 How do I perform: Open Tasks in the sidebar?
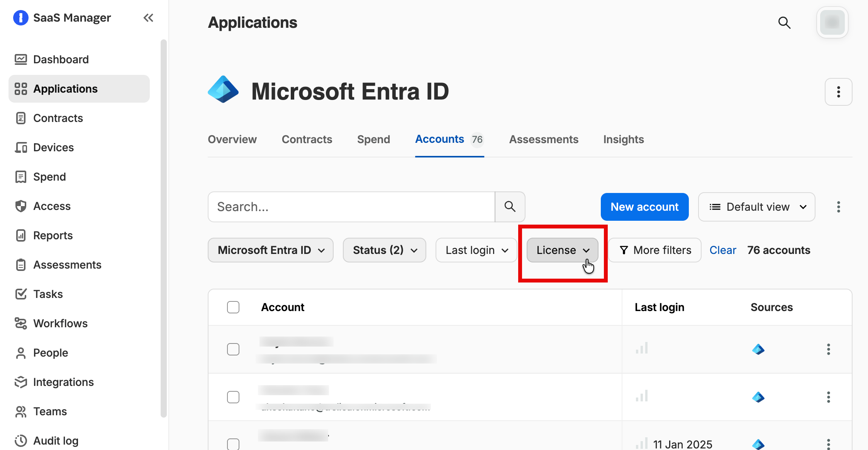point(79,294)
